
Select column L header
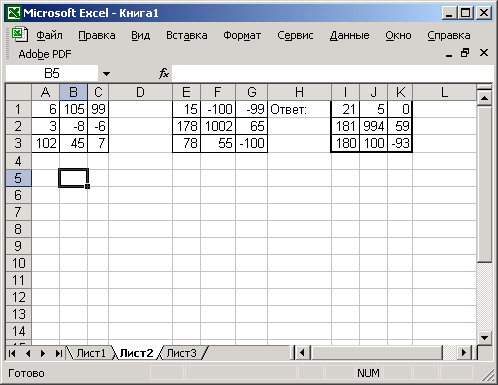pos(444,92)
